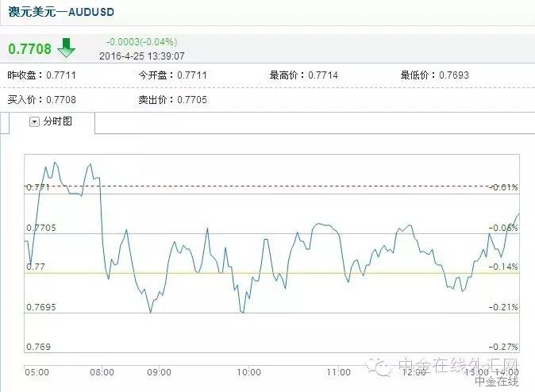Click the 0.7695 price axis label
Viewport: 535px width, 392px height.
point(41,307)
